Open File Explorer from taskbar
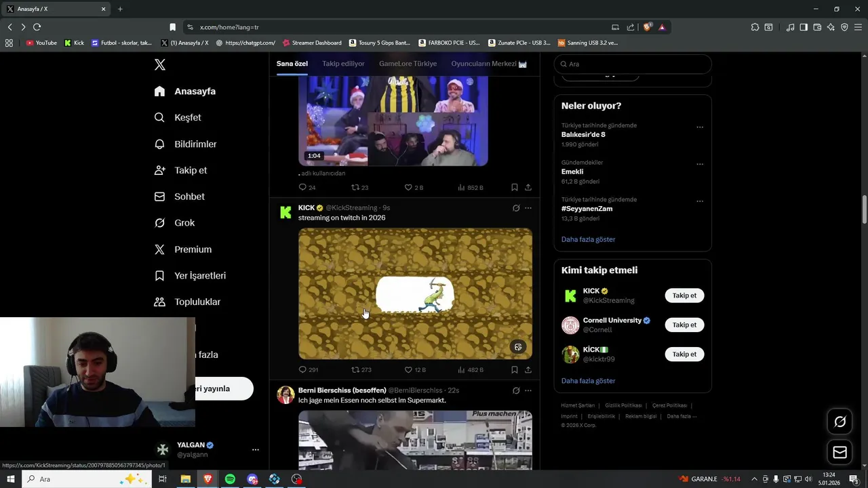The width and height of the screenshot is (868, 488). click(185, 479)
